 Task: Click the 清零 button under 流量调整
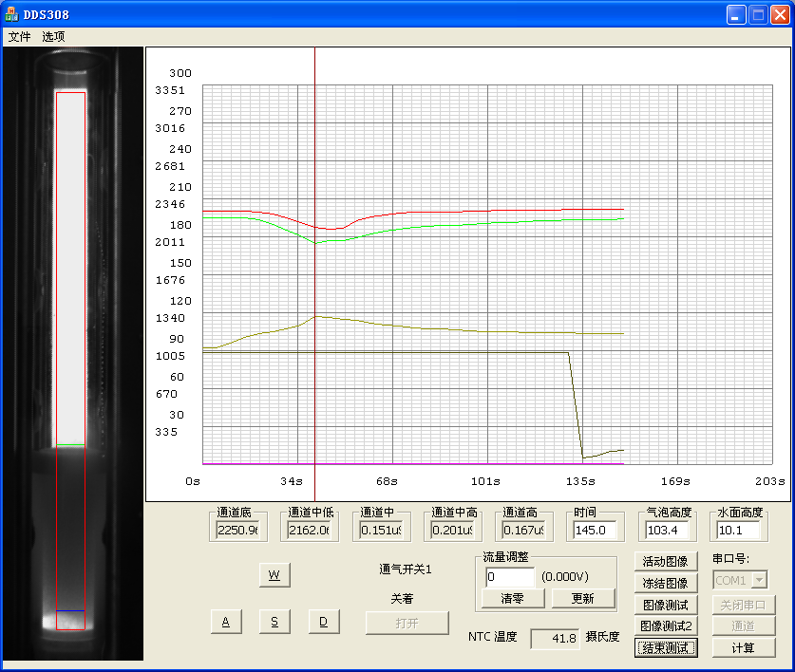coord(511,598)
